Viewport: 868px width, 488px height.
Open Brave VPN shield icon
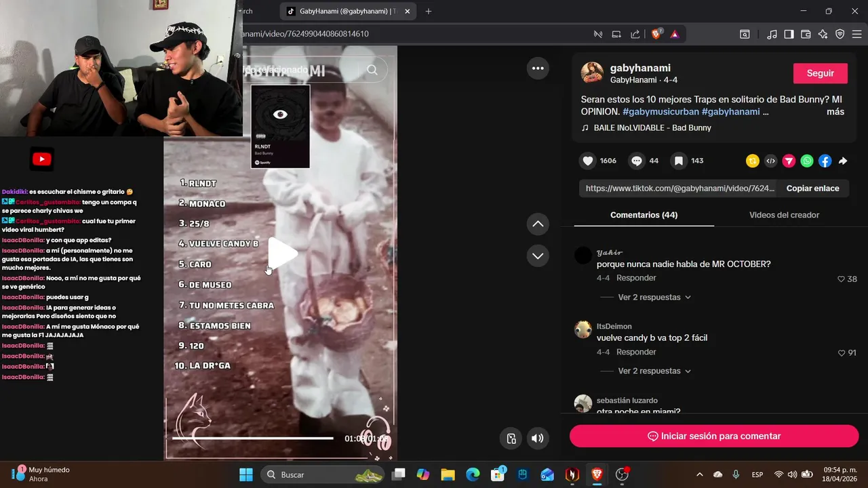tap(840, 34)
